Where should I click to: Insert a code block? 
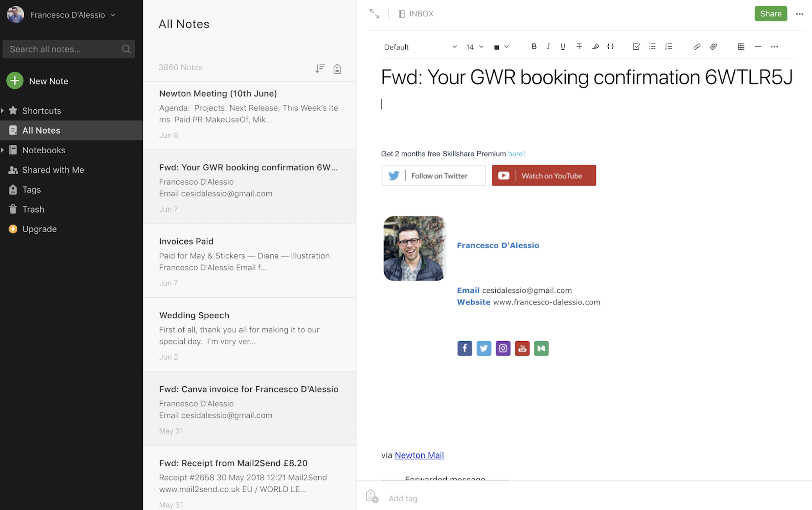610,47
